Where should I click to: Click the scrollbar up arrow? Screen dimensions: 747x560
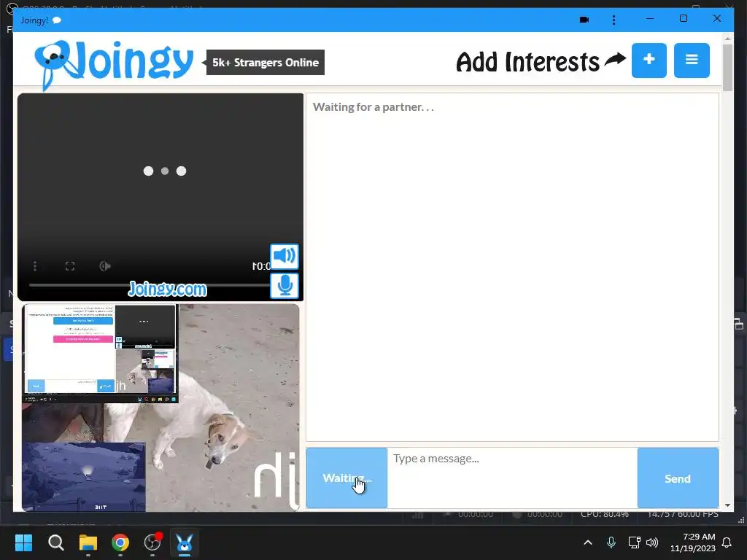click(727, 38)
